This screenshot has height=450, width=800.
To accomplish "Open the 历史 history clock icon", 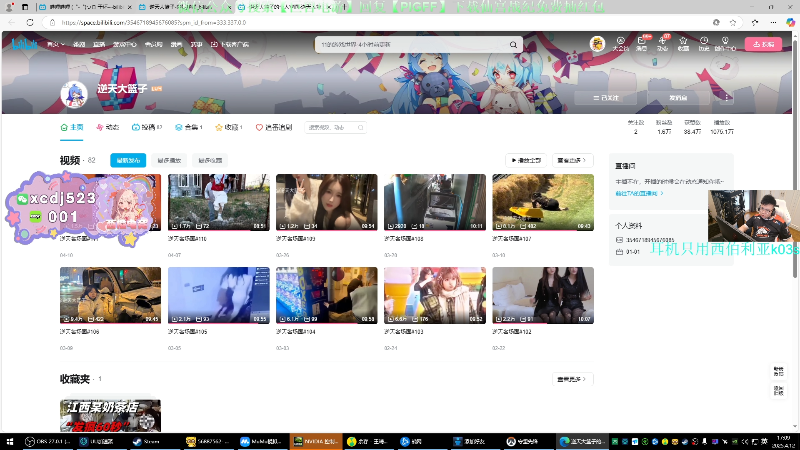I will (704, 44).
